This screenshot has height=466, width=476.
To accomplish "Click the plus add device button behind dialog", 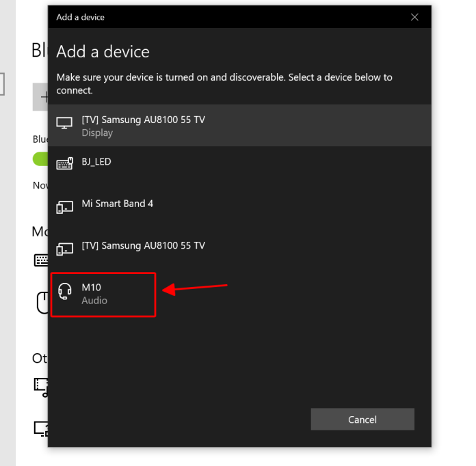I will coord(40,97).
